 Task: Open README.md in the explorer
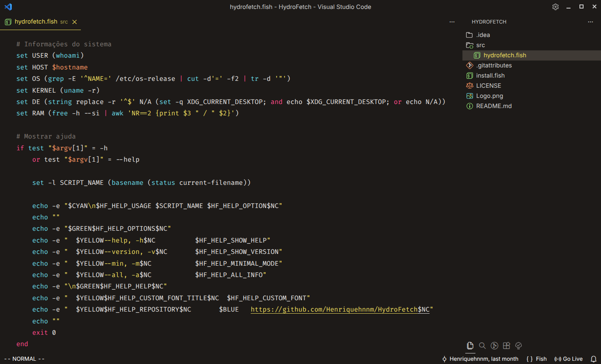(x=532, y=106)
